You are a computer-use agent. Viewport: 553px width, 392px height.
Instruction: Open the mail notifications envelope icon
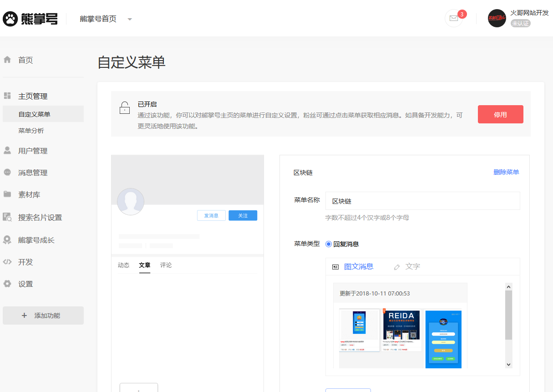(453, 18)
